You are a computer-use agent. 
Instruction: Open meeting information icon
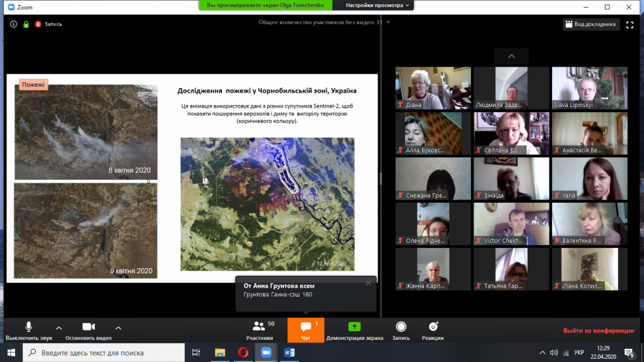pos(14,24)
